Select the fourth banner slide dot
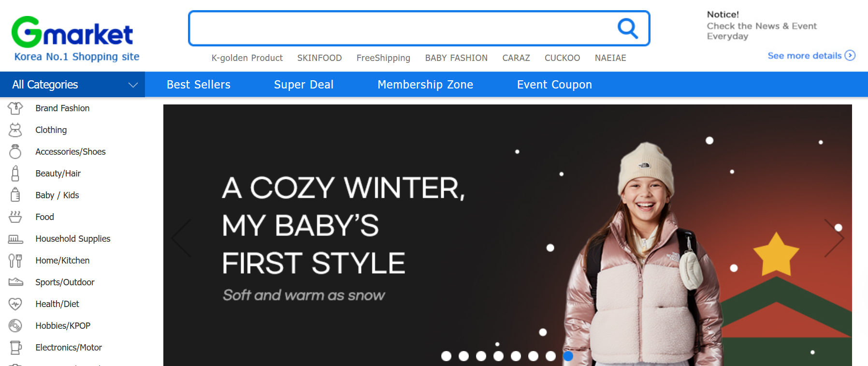The height and width of the screenshot is (366, 868). pyautogui.click(x=498, y=356)
